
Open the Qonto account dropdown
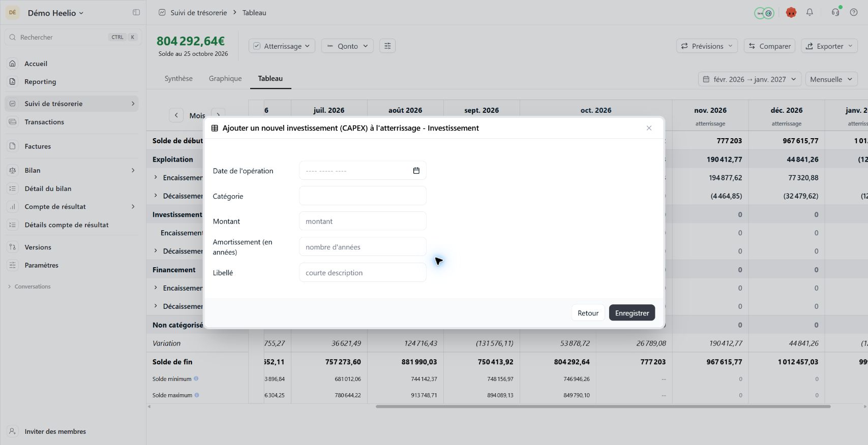(x=347, y=46)
